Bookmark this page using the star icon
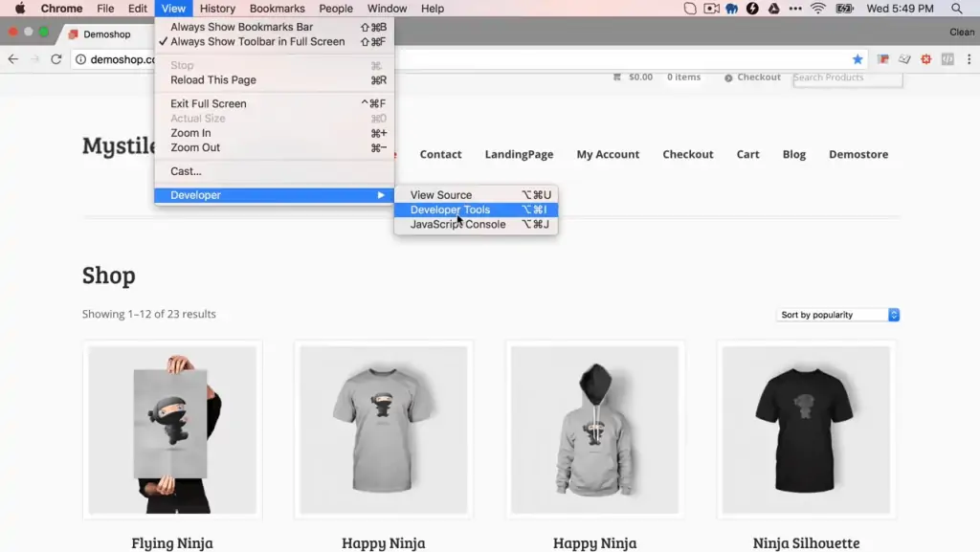Viewport: 980px width, 552px height. tap(857, 58)
